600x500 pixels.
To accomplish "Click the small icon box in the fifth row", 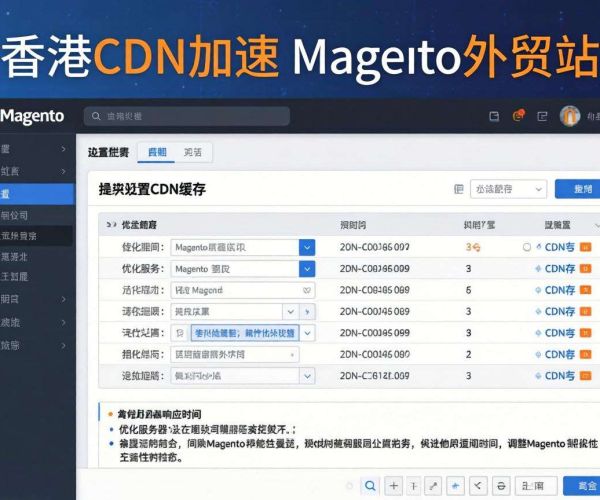I will [x=179, y=333].
